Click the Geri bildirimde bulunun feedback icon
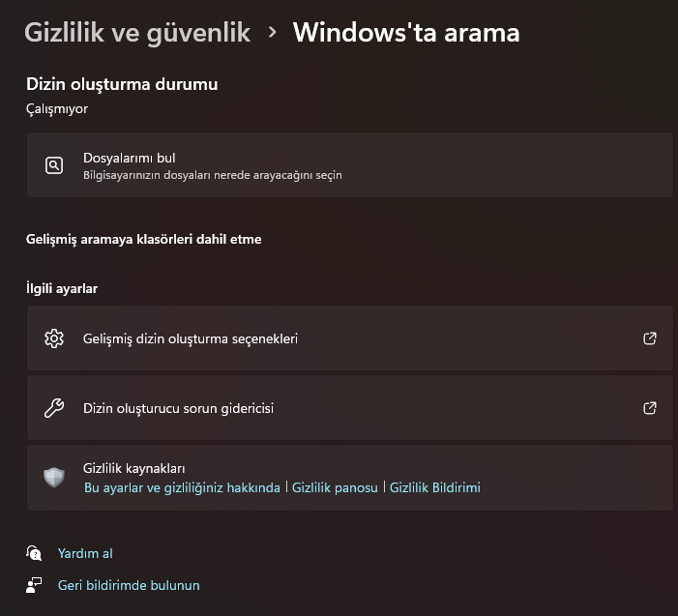 [x=35, y=585]
